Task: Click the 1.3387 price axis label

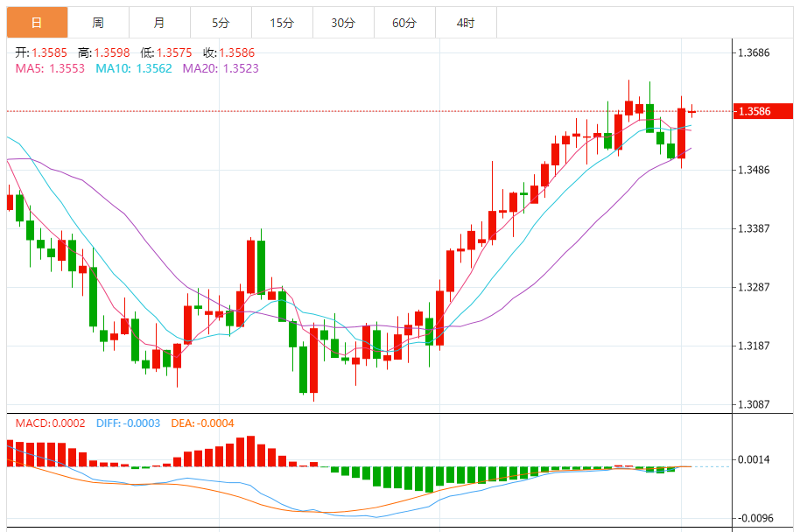Action: 754,228
